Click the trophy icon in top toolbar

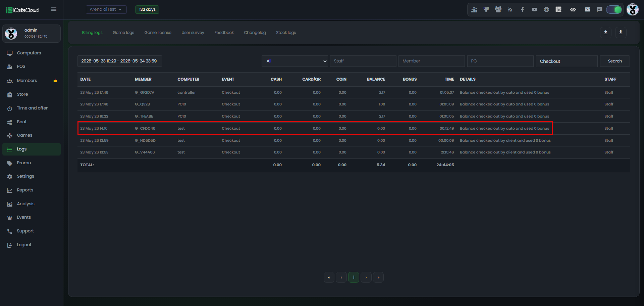[x=486, y=9]
